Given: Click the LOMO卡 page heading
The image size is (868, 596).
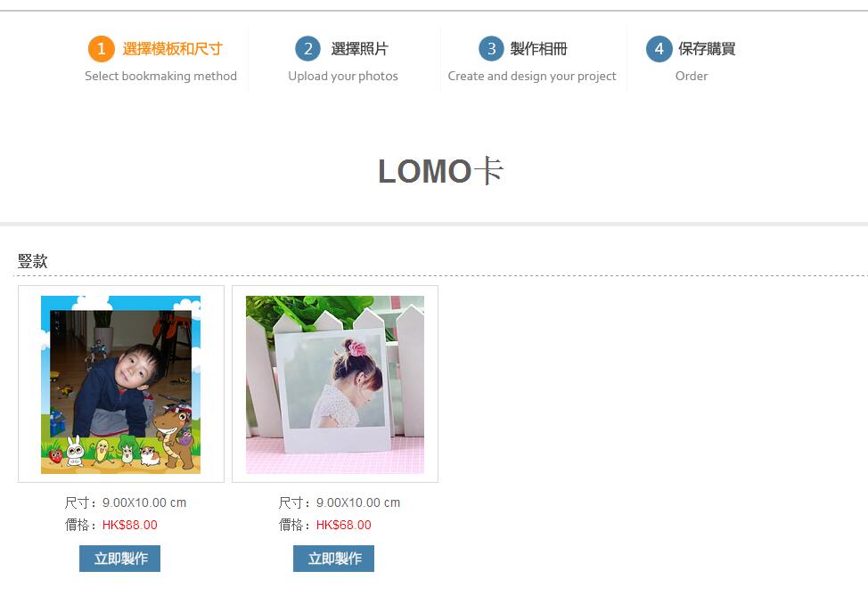Looking at the screenshot, I should pyautogui.click(x=440, y=170).
